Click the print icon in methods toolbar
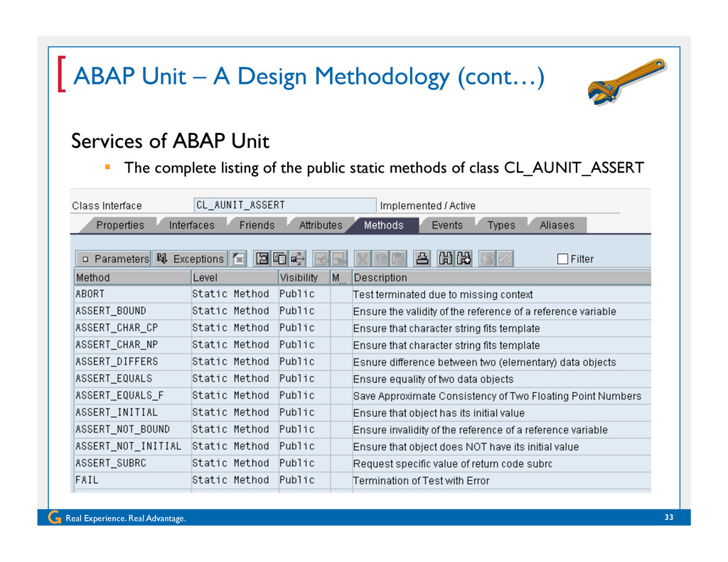Viewport: 728px width, 562px height. coord(422,259)
